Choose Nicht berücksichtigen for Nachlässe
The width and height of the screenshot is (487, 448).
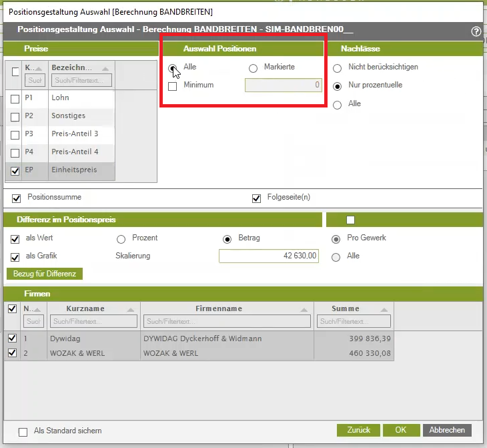point(337,68)
